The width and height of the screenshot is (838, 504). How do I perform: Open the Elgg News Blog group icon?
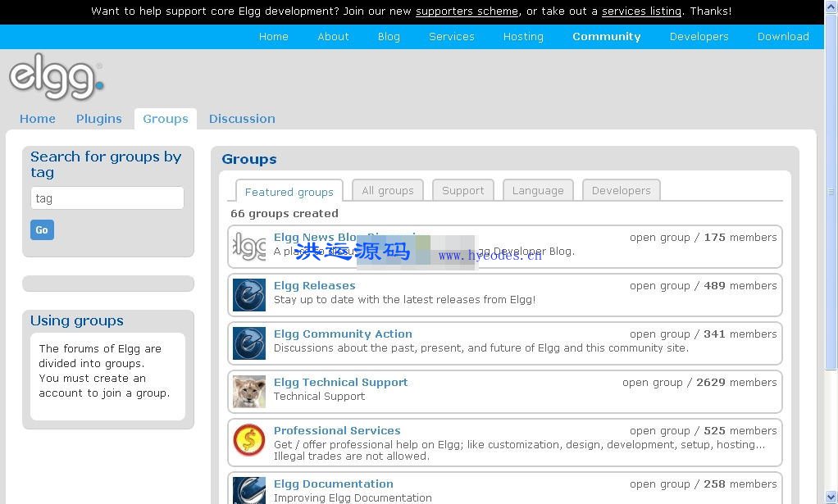pyautogui.click(x=249, y=247)
